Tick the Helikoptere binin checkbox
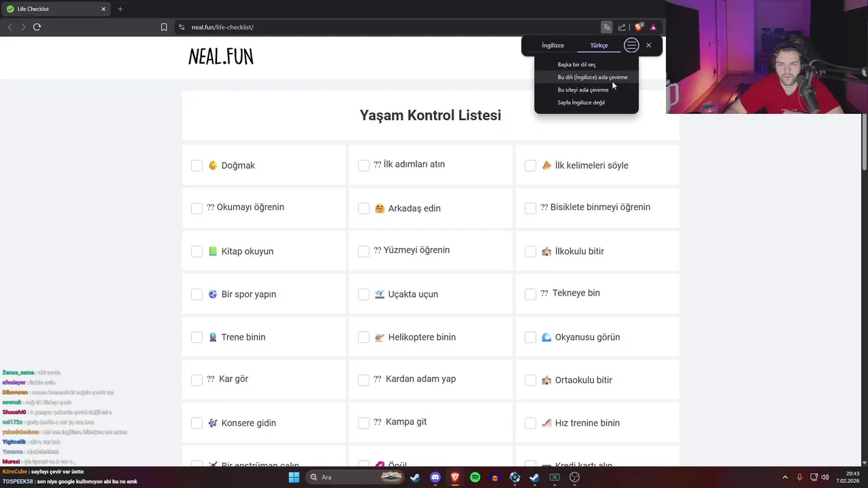 coord(363,337)
